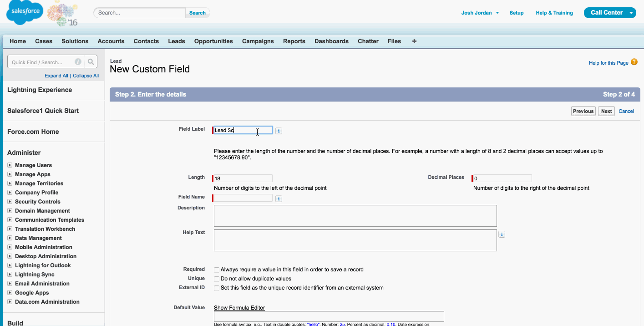This screenshot has height=326, width=644.
Task: Click the Next button
Action: click(606, 111)
